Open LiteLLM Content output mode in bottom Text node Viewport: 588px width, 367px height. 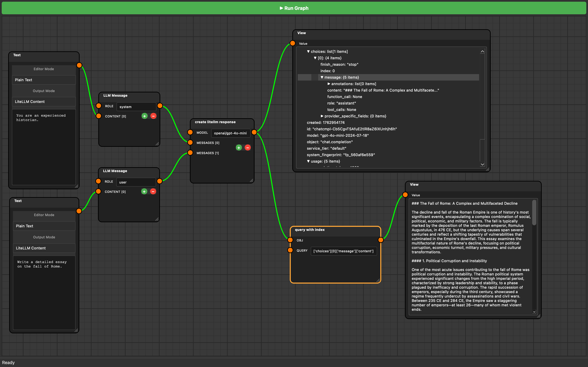44,248
